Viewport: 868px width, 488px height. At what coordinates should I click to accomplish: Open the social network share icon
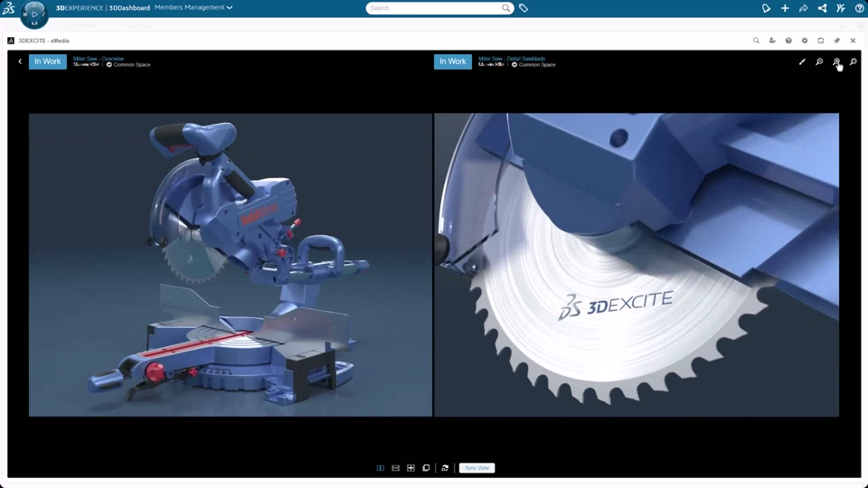tap(822, 8)
